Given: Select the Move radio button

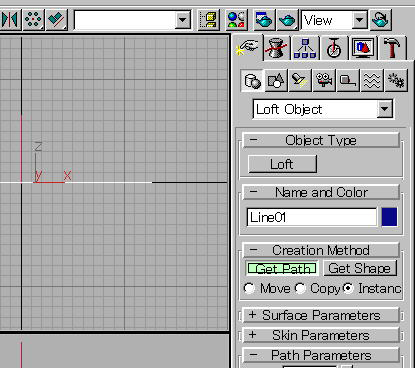Looking at the screenshot, I should (249, 288).
